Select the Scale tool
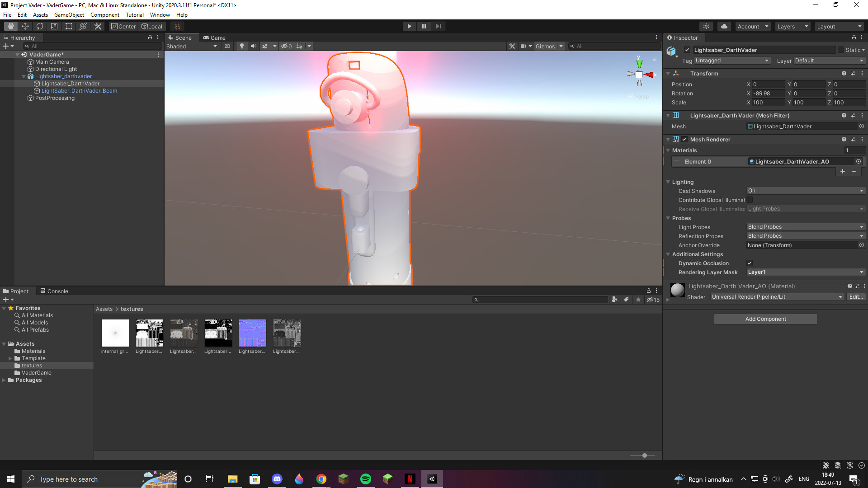The width and height of the screenshot is (868, 488). click(x=54, y=26)
